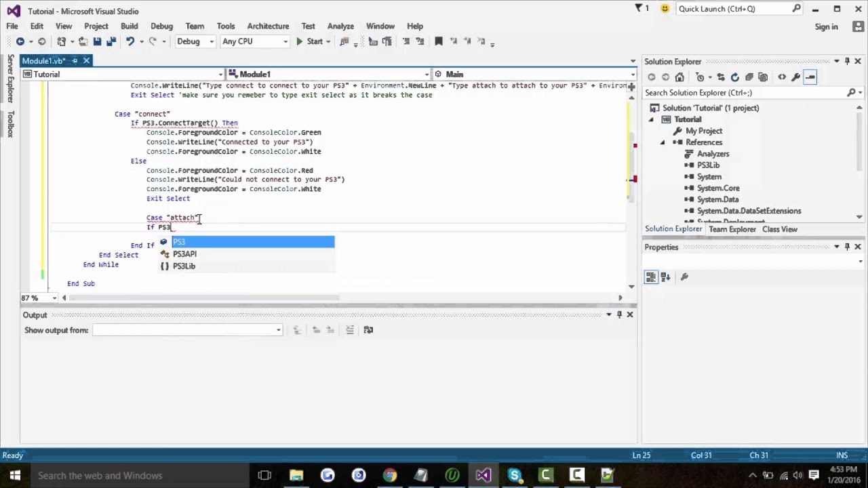Click the Search the web and Windows box

pyautogui.click(x=139, y=475)
